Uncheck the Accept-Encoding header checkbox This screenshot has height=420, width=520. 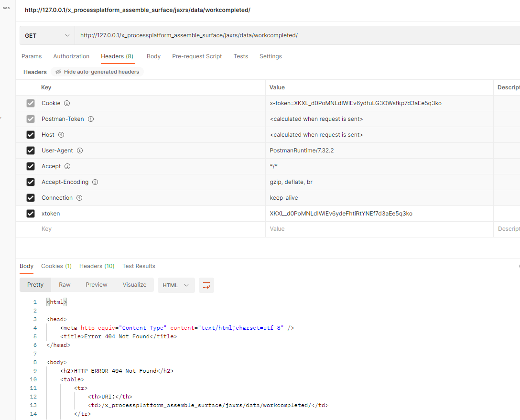31,182
